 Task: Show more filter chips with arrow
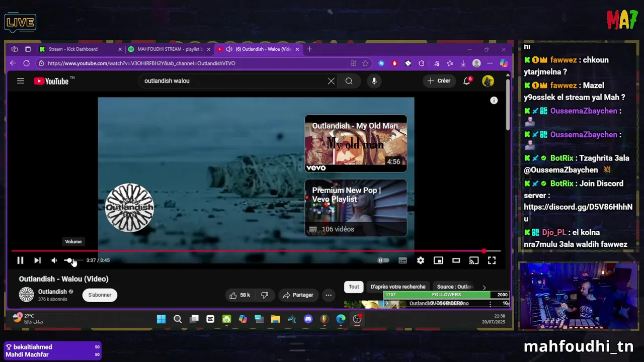(484, 288)
